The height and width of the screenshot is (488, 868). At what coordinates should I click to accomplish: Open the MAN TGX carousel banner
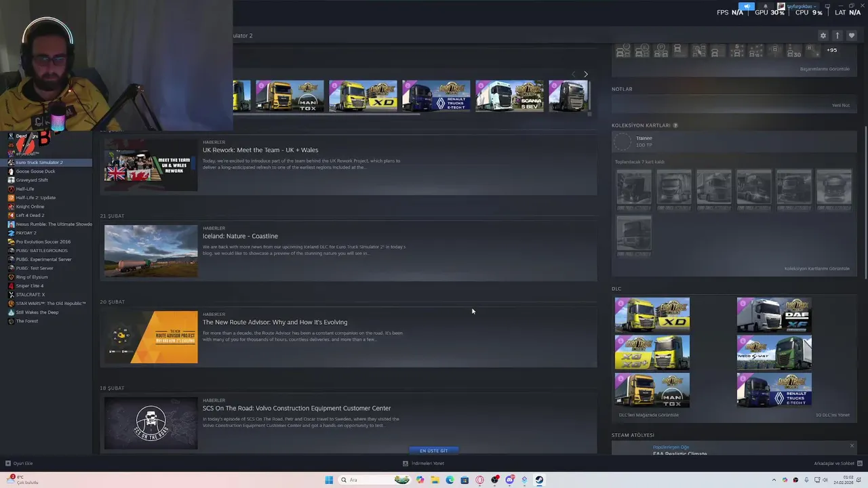pos(290,96)
